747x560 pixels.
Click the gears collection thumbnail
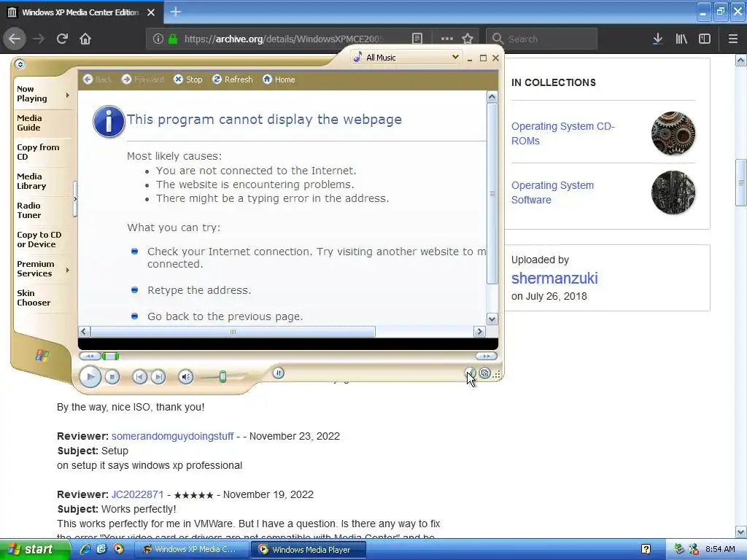pos(673,133)
